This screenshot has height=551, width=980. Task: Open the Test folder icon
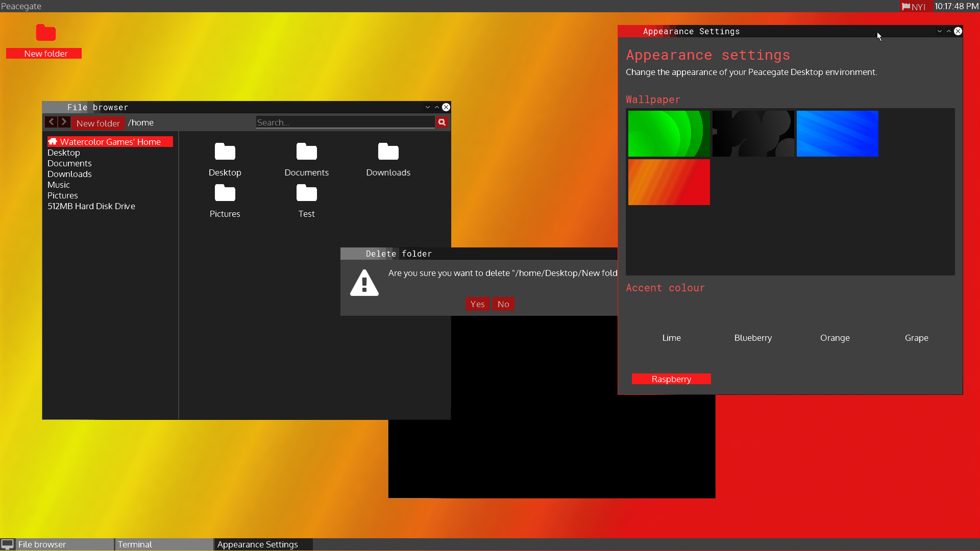point(306,193)
